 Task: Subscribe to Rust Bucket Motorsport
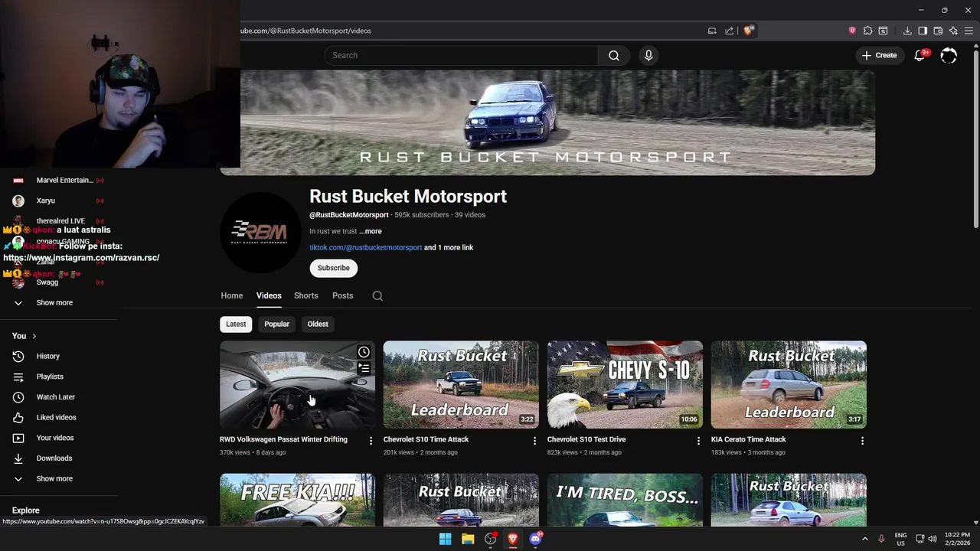tap(334, 268)
